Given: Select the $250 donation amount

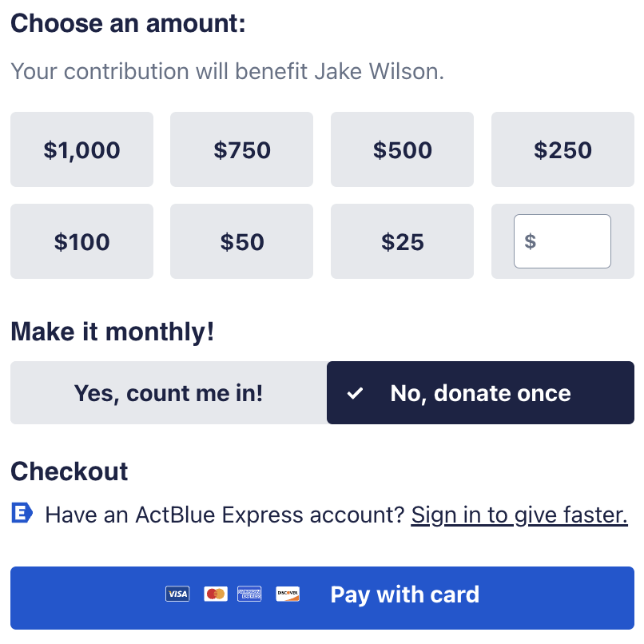Looking at the screenshot, I should click(563, 149).
